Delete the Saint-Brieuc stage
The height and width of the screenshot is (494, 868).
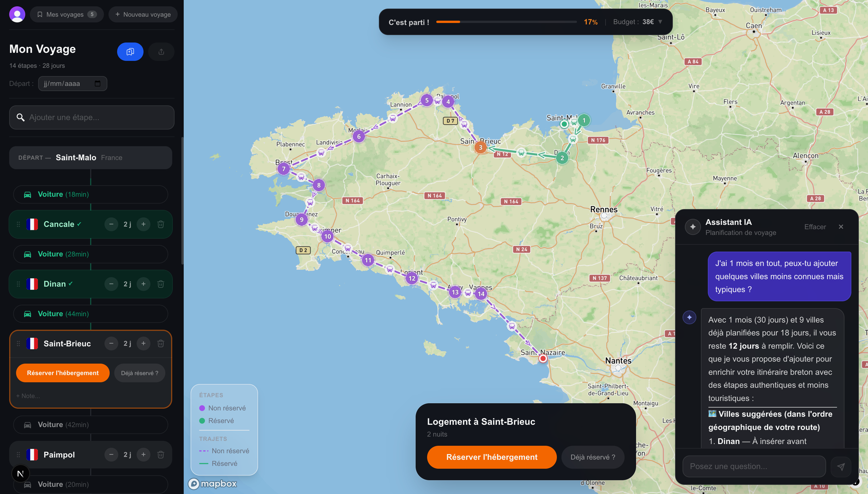[161, 344]
